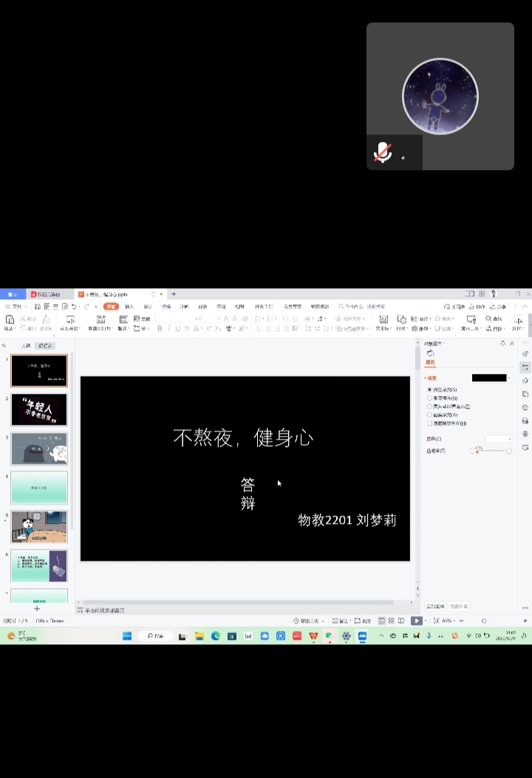Click the muted microphone icon
This screenshot has height=778, width=532.
[383, 153]
